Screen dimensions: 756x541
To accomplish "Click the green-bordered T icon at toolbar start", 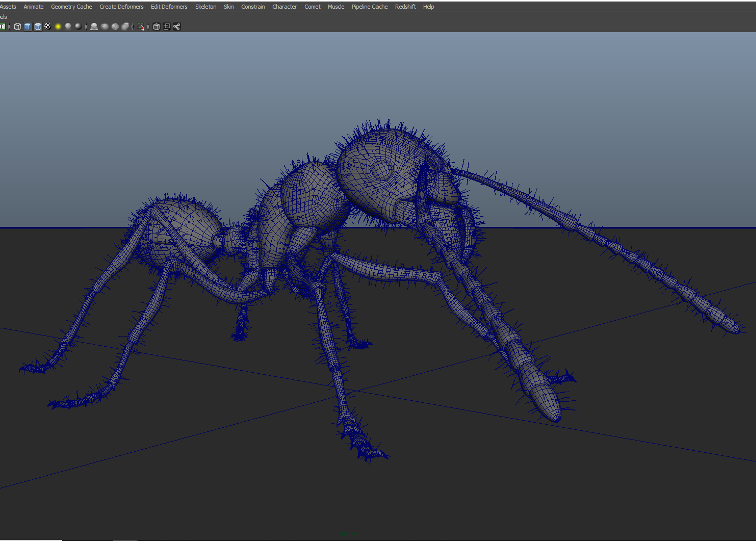I will (x=3, y=27).
